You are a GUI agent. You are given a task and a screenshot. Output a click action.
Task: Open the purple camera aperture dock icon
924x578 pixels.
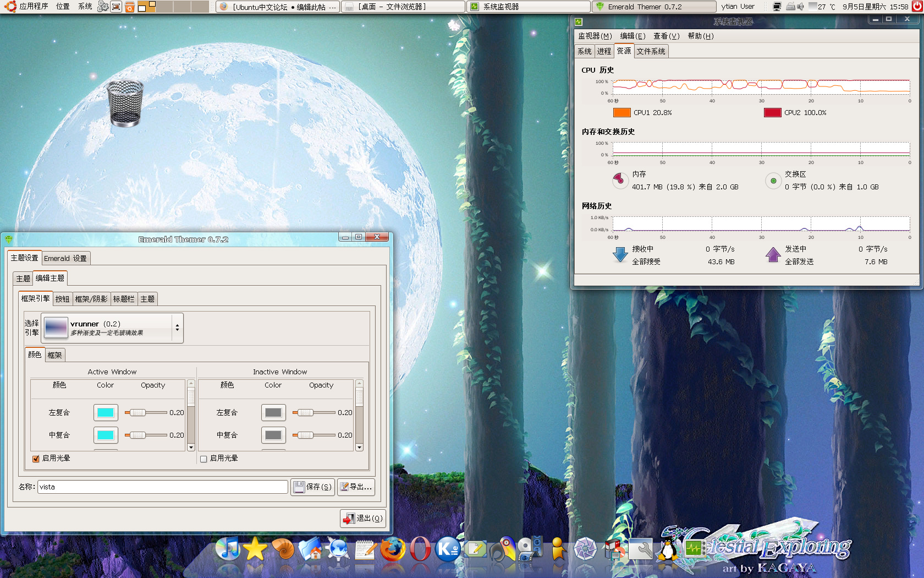click(x=585, y=548)
